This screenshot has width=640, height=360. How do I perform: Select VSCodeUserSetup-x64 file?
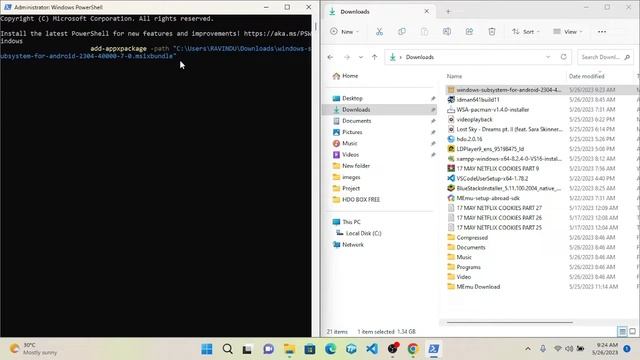click(x=492, y=179)
